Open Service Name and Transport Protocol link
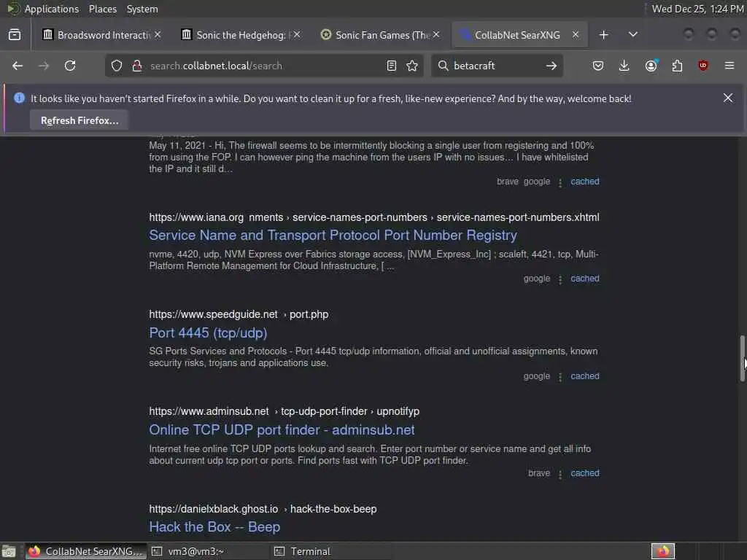This screenshot has height=560, width=747. [x=333, y=236]
